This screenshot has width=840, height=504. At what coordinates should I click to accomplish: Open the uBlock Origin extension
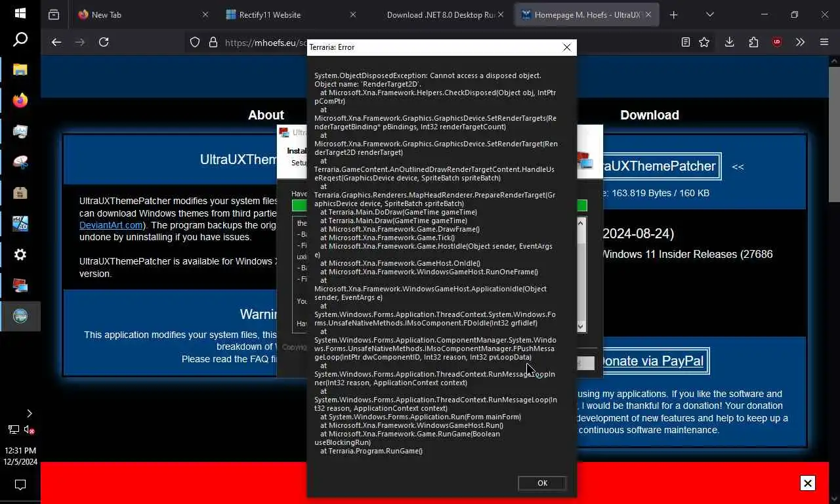click(777, 42)
